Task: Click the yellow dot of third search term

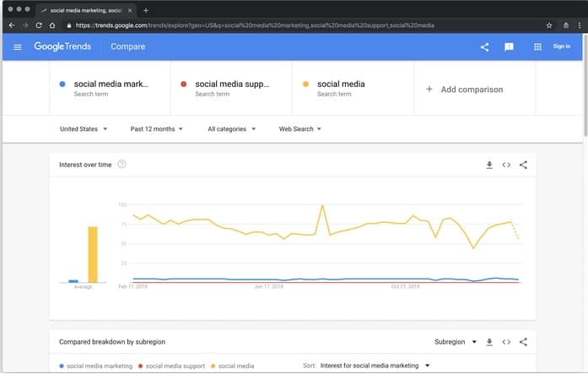Action: (305, 84)
